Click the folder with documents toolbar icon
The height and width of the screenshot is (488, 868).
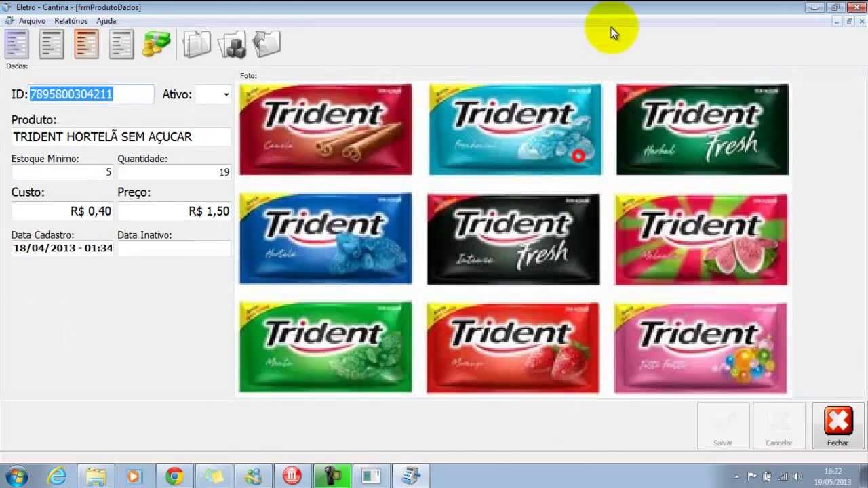(x=197, y=44)
